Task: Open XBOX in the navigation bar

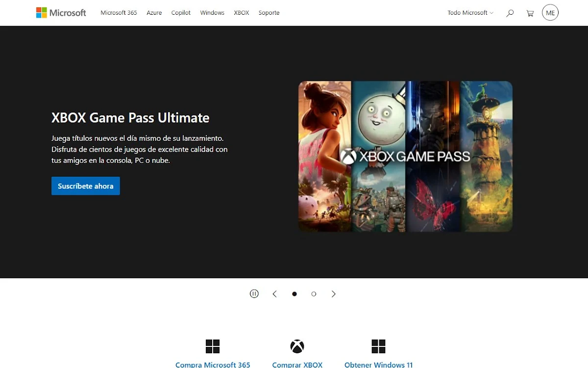Action: 242,13
